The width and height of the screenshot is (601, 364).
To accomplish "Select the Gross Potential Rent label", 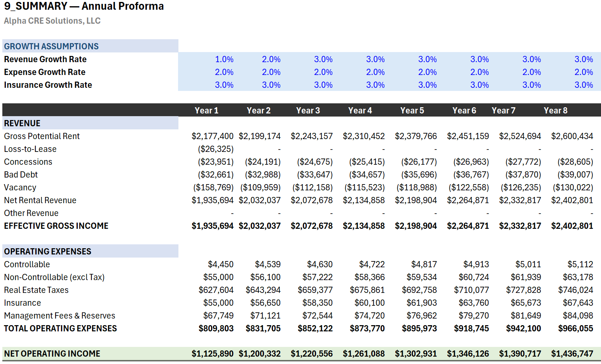I will 42,136.
